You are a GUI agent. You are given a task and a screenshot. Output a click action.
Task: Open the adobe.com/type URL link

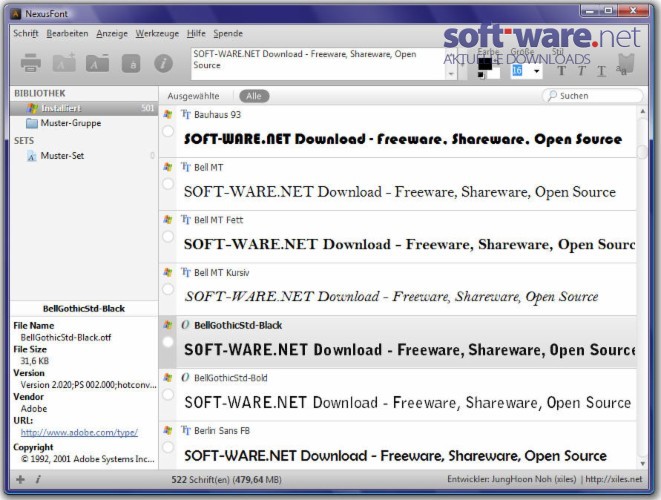pyautogui.click(x=79, y=433)
